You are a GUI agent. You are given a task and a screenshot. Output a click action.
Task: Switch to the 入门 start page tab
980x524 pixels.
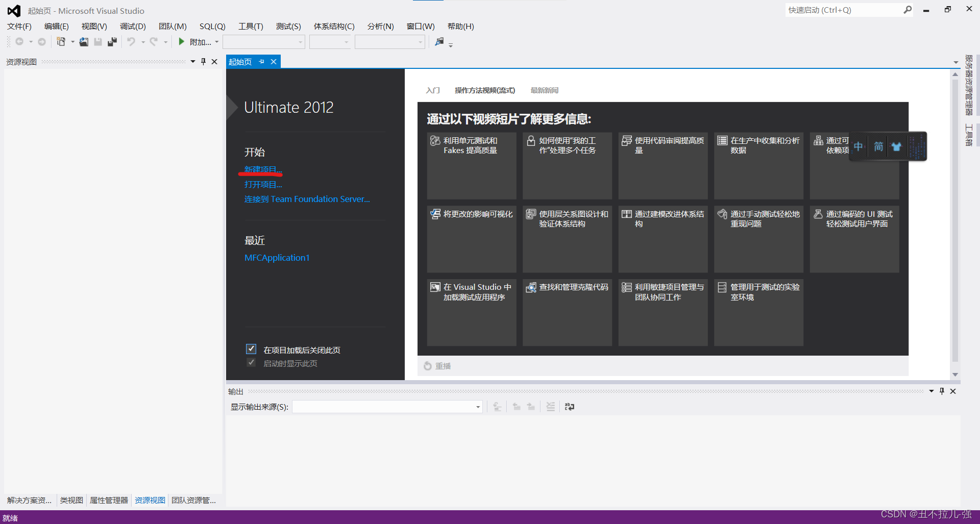[432, 90]
